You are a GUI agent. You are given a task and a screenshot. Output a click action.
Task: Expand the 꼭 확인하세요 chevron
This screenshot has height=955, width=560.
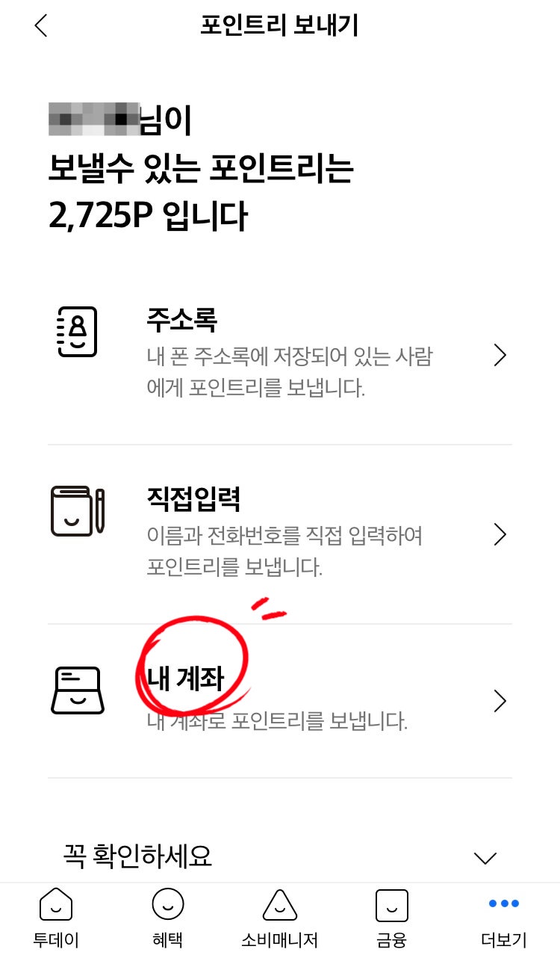[x=485, y=858]
